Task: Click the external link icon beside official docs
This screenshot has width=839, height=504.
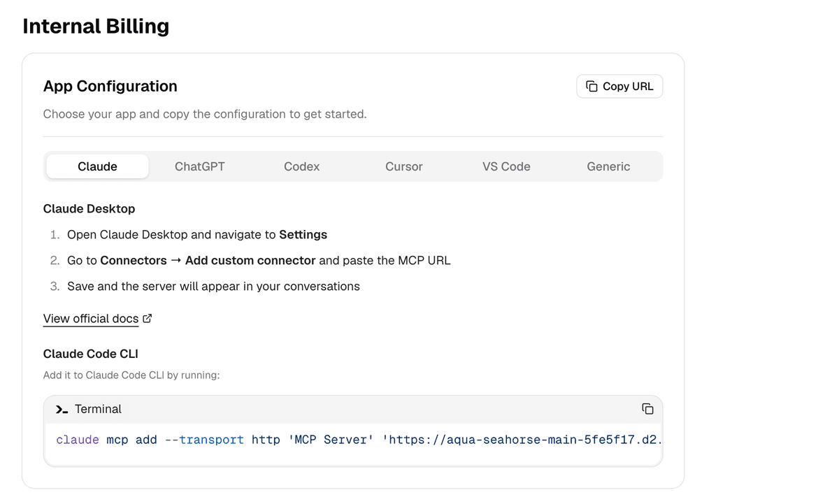Action: point(147,318)
